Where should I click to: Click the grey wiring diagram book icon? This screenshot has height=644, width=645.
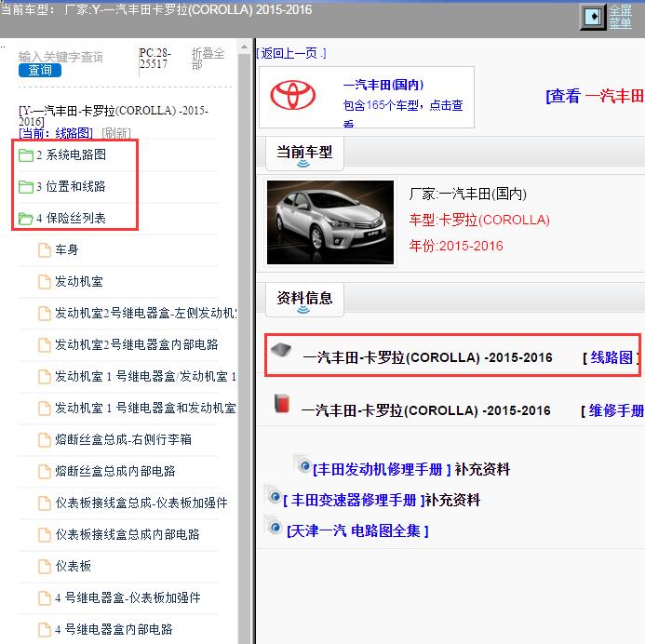[281, 350]
